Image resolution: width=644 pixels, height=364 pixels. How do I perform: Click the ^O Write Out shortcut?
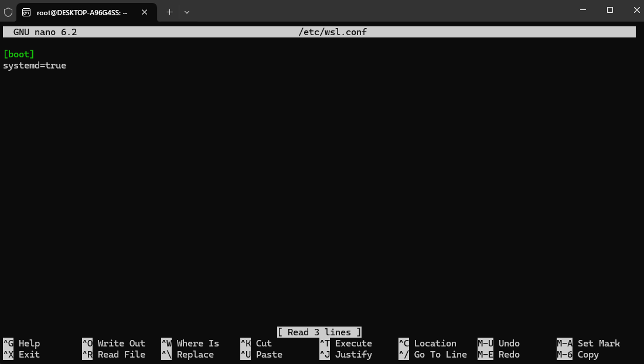click(x=114, y=344)
